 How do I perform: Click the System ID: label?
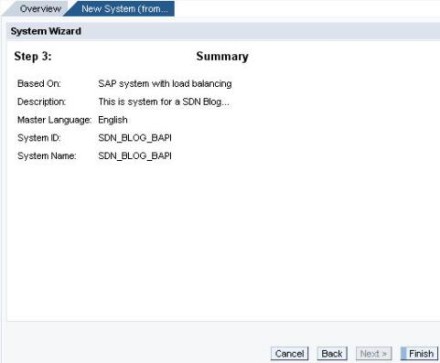[x=39, y=138]
